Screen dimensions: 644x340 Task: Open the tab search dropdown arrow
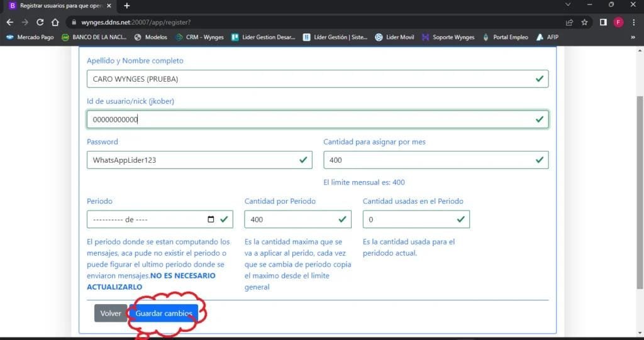[x=569, y=5]
